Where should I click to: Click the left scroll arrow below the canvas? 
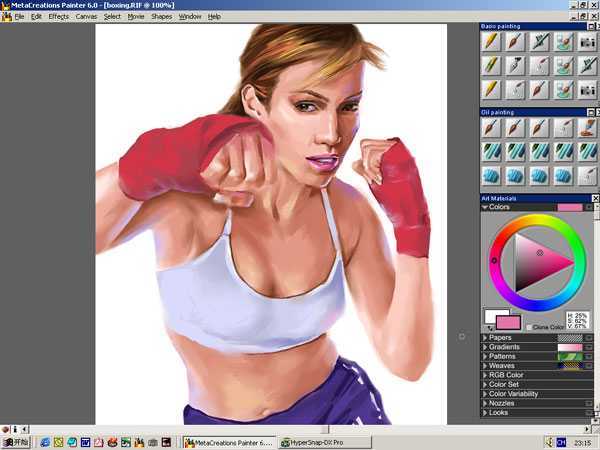pyautogui.click(x=24, y=429)
